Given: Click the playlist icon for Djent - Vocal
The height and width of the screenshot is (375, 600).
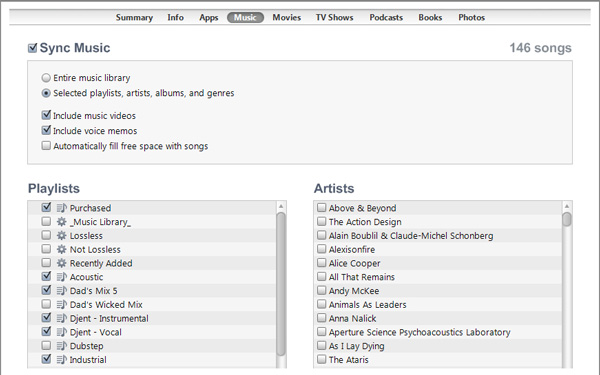Looking at the screenshot, I should [62, 332].
